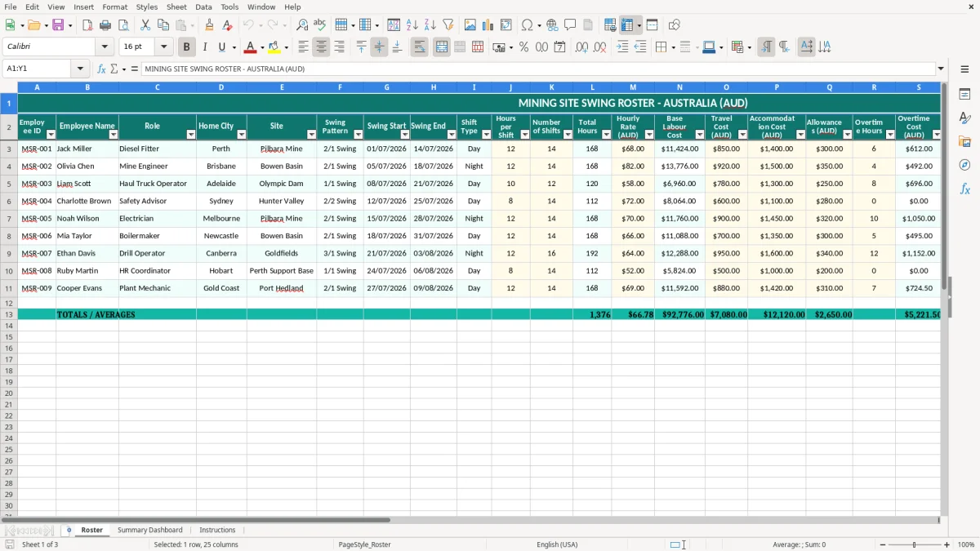Open sidebar Styles panel icon
This screenshot has width=980, height=551.
(964, 118)
